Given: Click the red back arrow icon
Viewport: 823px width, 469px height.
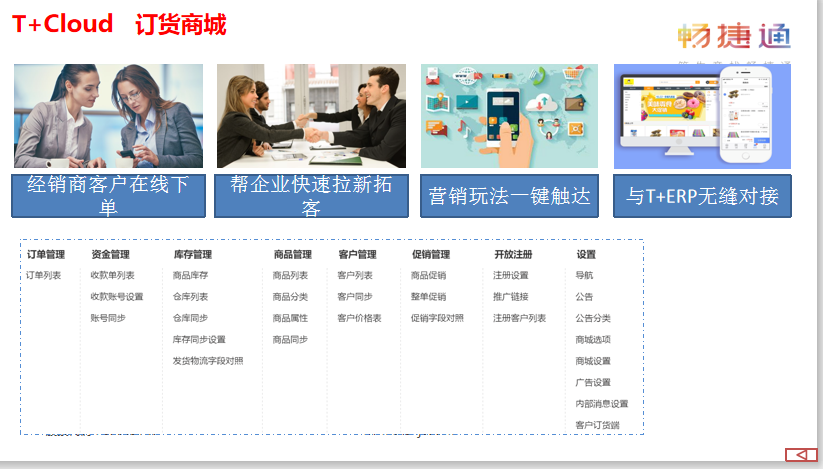Looking at the screenshot, I should (801, 454).
